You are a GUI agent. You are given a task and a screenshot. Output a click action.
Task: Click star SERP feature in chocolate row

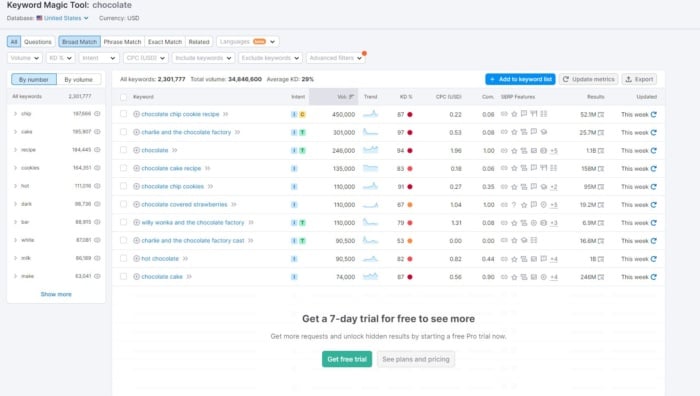point(514,150)
